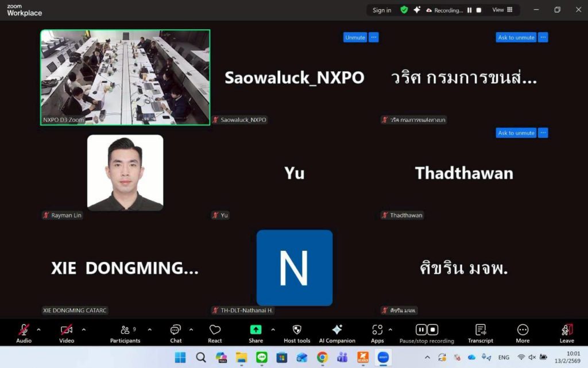Turn on camera with Video button
This screenshot has height=368, width=588.
[67, 332]
